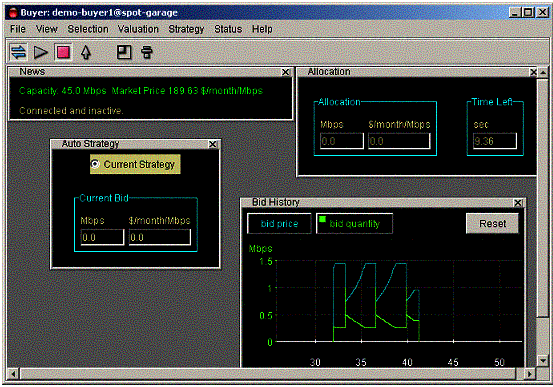This screenshot has width=553, height=387.
Task: Open the File menu
Action: 18,29
